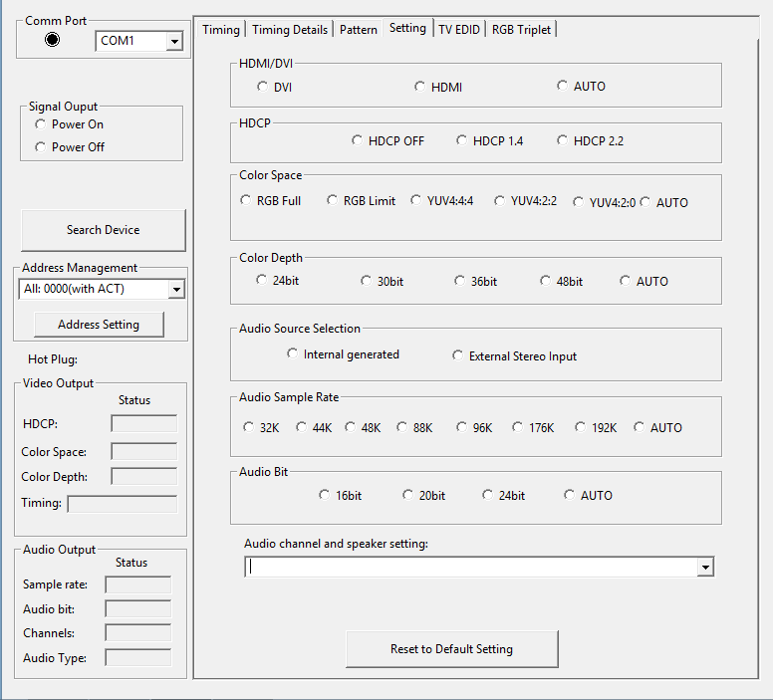
Task: Open audio channel and speaker setting dropdown
Action: [x=705, y=567]
